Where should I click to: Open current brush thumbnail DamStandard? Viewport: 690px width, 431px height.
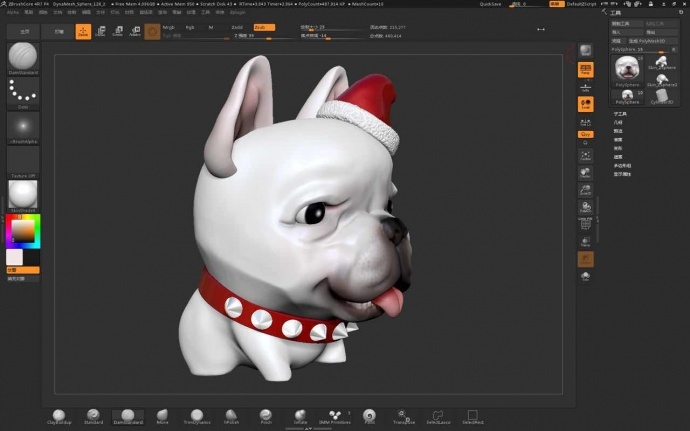23,59
